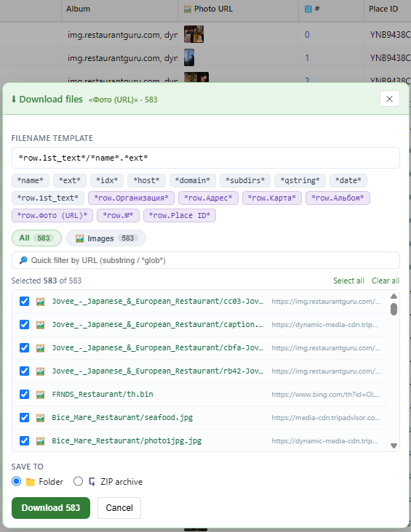Click row number 0 in table

click(x=307, y=35)
